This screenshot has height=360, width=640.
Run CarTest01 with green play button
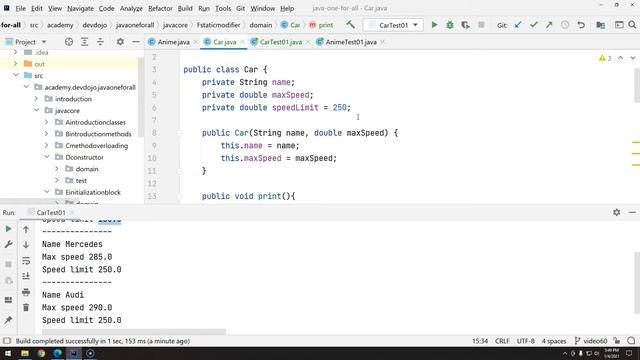point(434,25)
